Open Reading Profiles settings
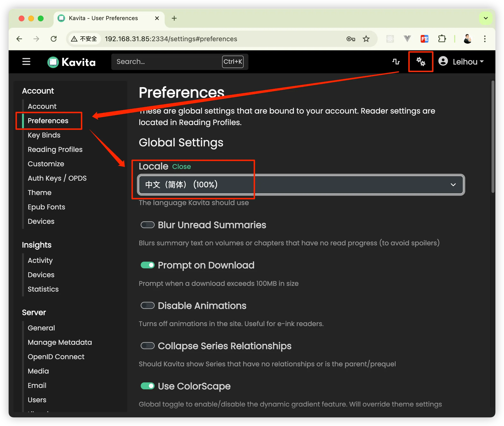504x426 pixels. [x=55, y=150]
